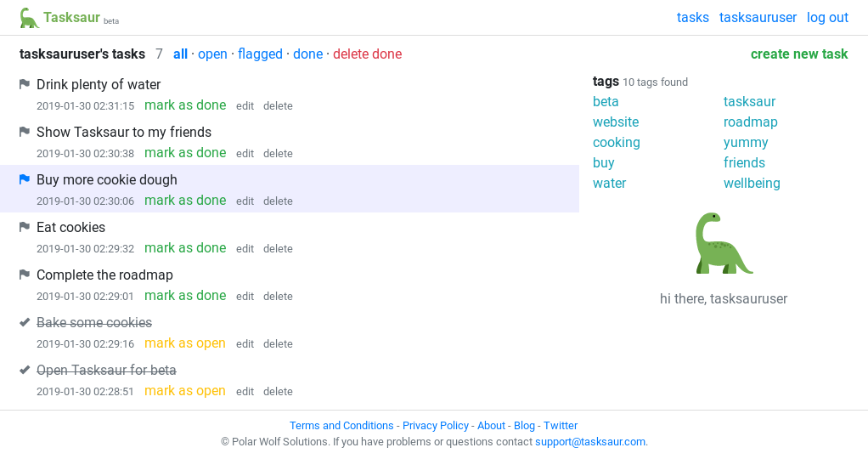
Task: Click Tasksaur brand name in header
Action: [71, 18]
